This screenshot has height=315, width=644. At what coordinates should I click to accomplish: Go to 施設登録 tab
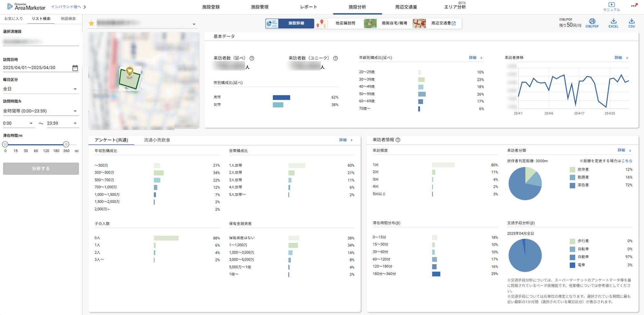pyautogui.click(x=211, y=7)
